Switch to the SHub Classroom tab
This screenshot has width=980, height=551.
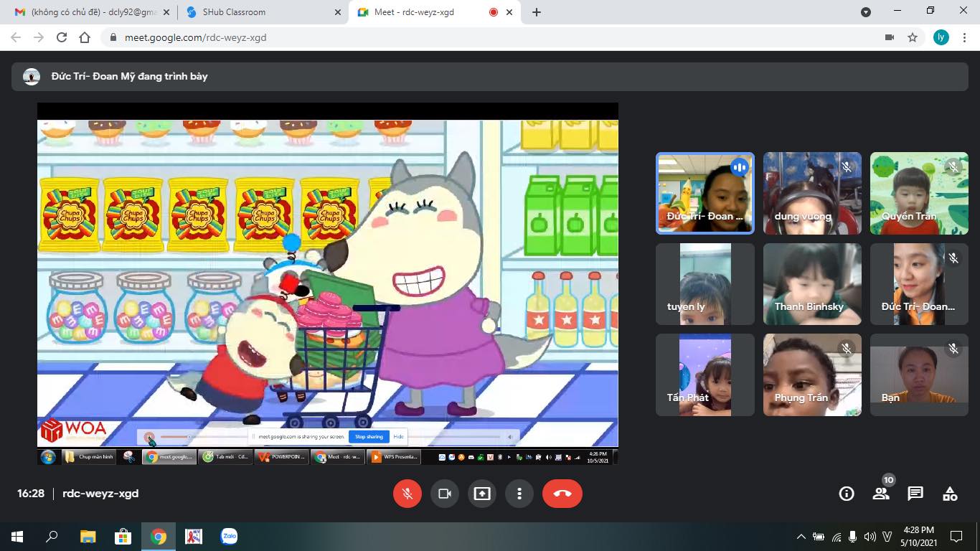[x=263, y=12]
